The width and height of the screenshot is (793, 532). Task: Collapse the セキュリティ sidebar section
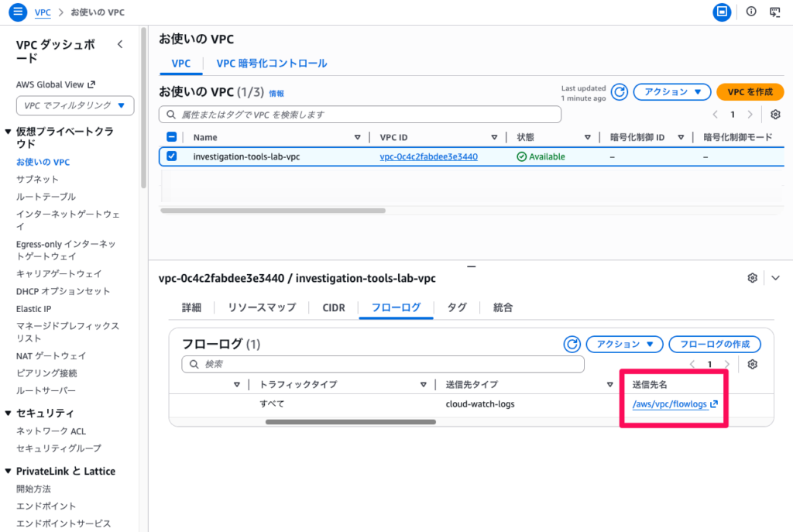[9, 413]
